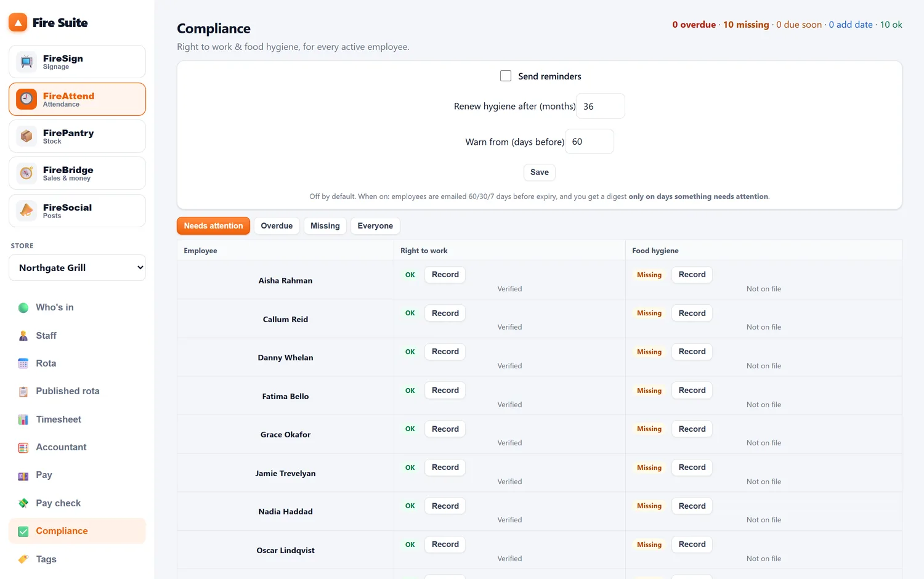Record right to work for Danny Whelan
Image resolution: width=924 pixels, height=579 pixels.
coord(445,352)
